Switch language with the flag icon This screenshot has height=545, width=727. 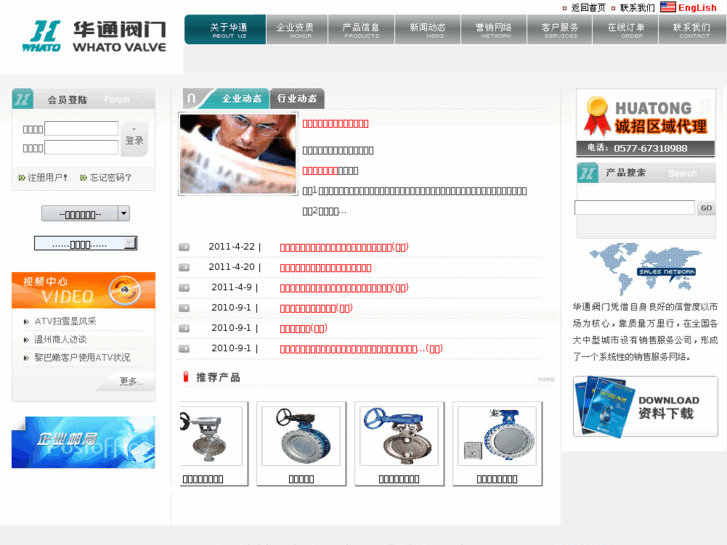point(668,7)
